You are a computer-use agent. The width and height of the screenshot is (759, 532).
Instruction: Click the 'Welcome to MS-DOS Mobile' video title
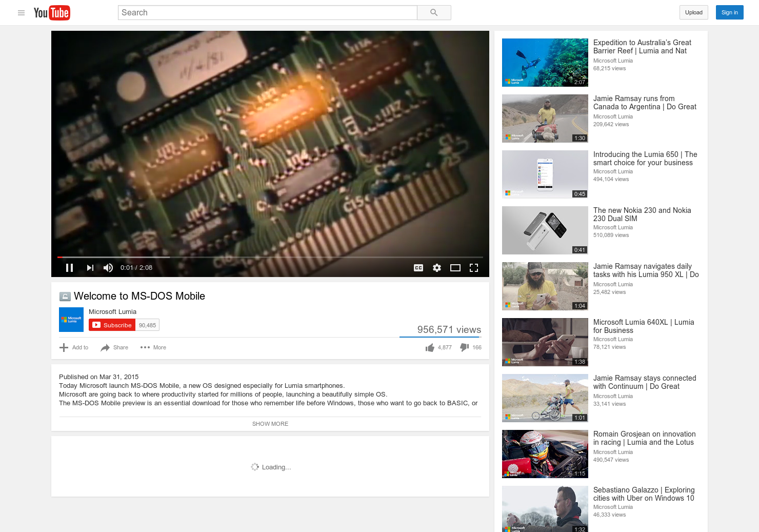tap(139, 296)
